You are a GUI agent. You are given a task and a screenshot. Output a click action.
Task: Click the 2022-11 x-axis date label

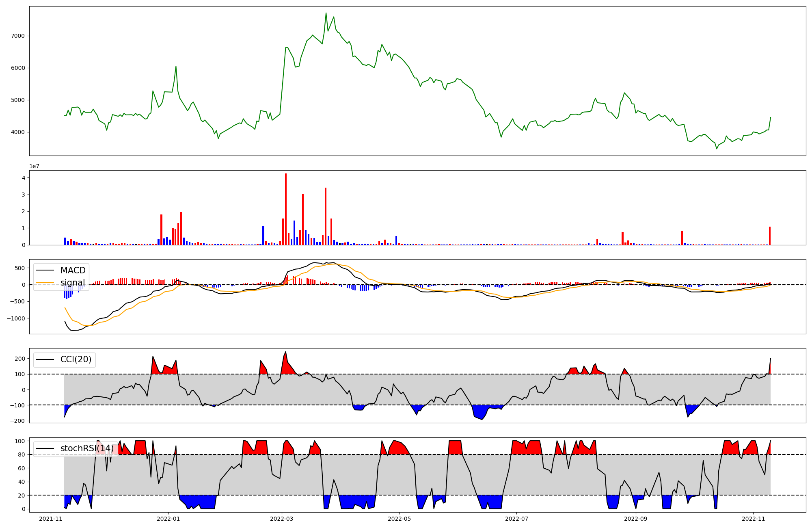[x=753, y=519]
